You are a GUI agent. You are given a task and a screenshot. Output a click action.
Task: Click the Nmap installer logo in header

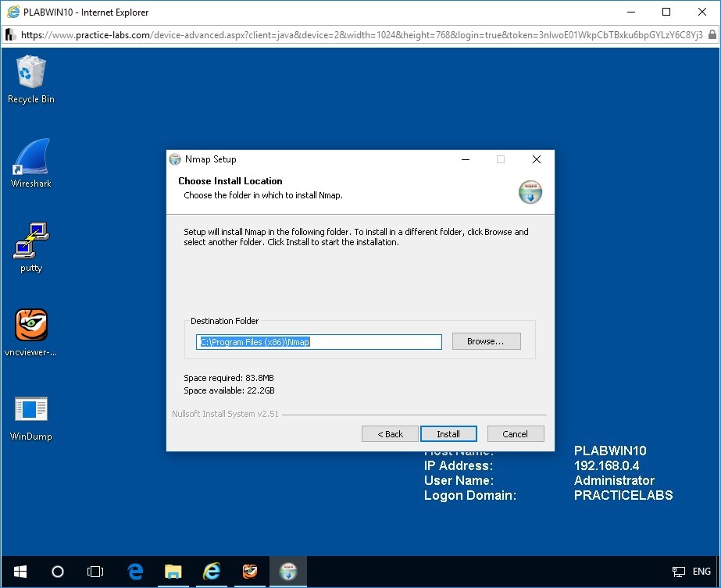(530, 192)
